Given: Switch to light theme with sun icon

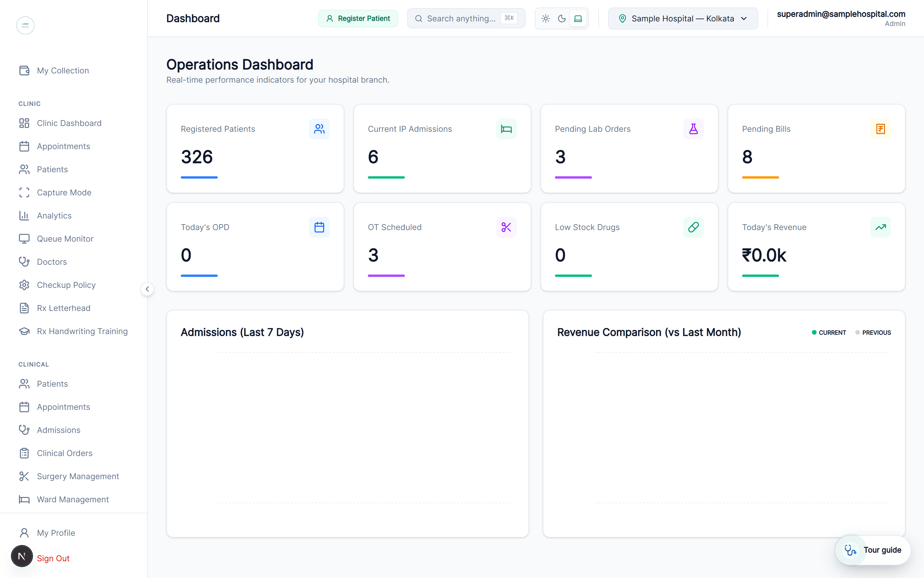Looking at the screenshot, I should point(546,18).
